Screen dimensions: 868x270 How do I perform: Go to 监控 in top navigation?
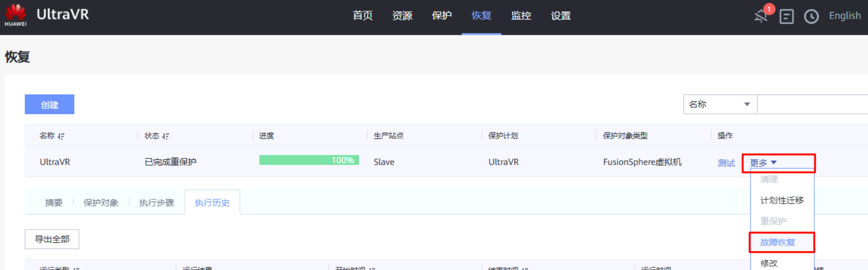(521, 16)
